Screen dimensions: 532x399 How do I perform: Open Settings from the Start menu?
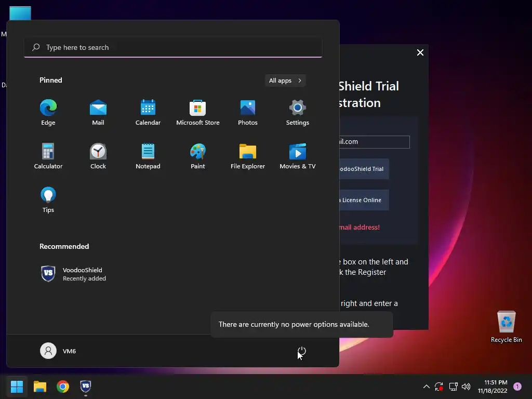tap(298, 113)
